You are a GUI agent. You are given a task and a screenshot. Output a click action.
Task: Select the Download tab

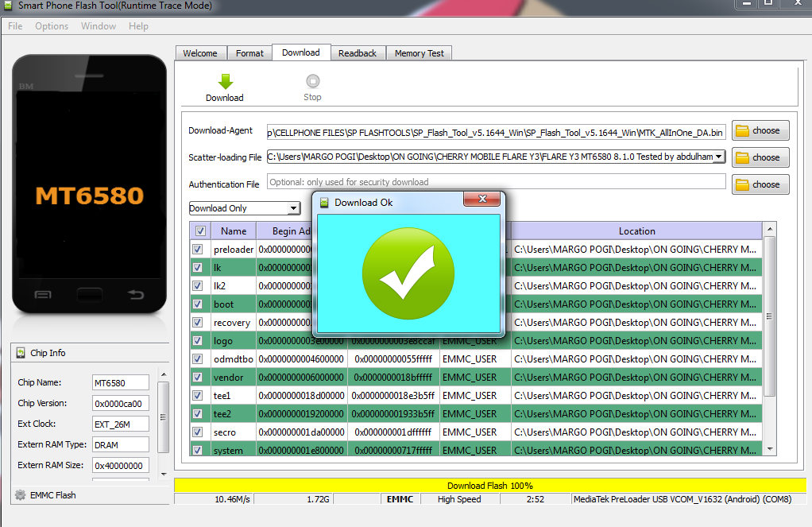click(x=301, y=52)
